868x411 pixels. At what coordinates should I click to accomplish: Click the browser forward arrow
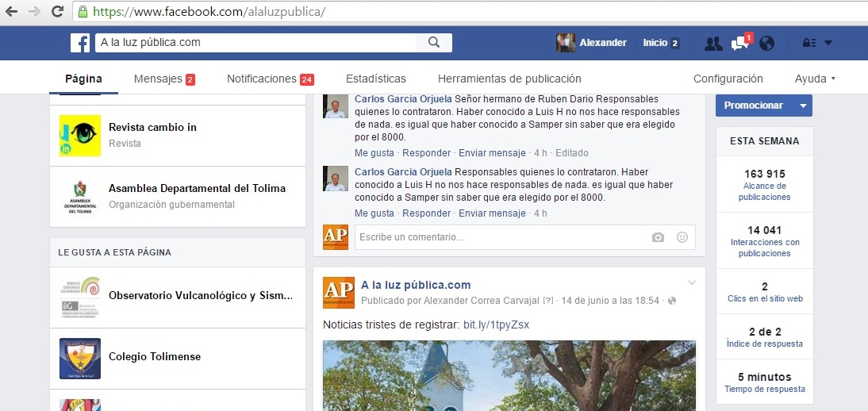click(34, 12)
